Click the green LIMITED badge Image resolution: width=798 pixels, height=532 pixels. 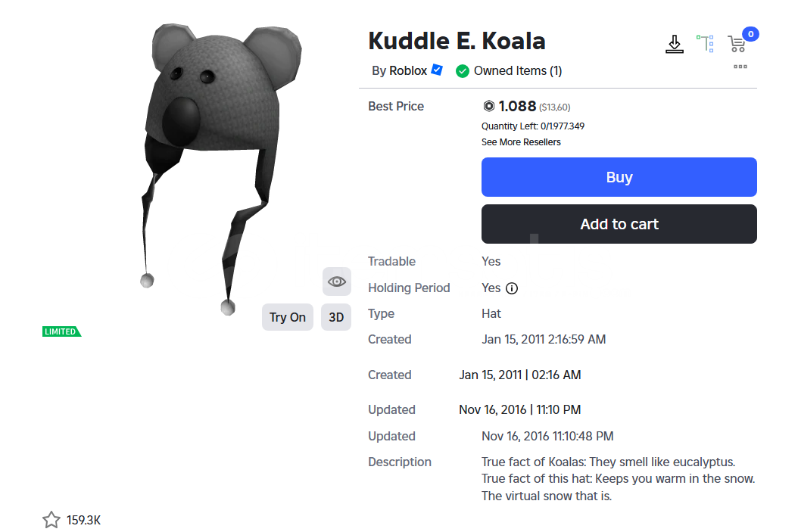[61, 331]
